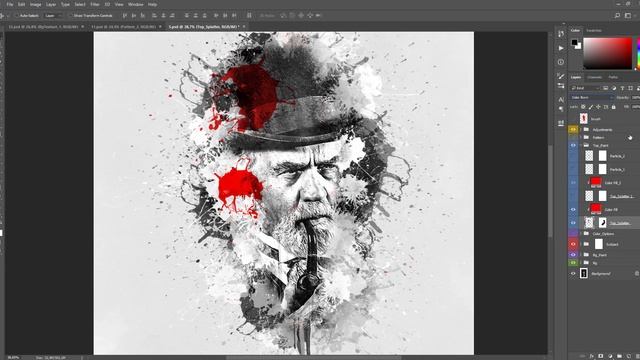640x360 pixels.
Task: Toggle visibility of Top_Paint group
Action: click(573, 145)
